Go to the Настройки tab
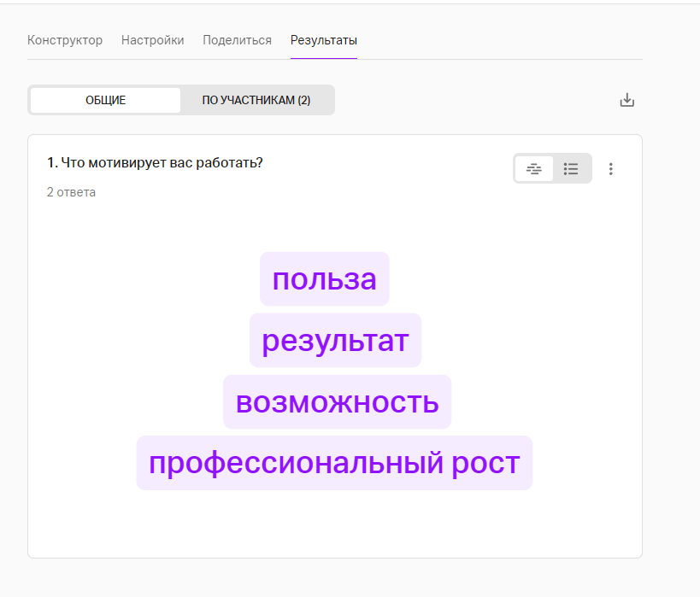700x597 pixels. click(152, 40)
